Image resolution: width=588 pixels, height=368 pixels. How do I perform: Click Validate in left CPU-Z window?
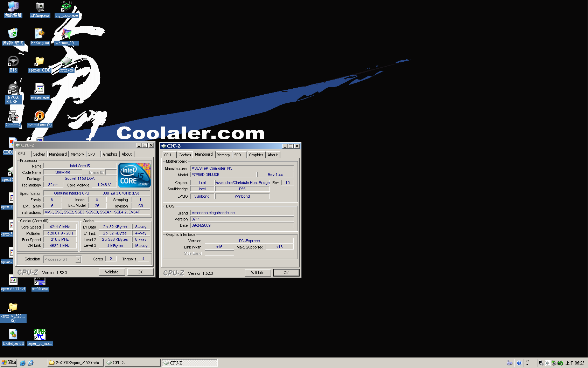point(112,272)
